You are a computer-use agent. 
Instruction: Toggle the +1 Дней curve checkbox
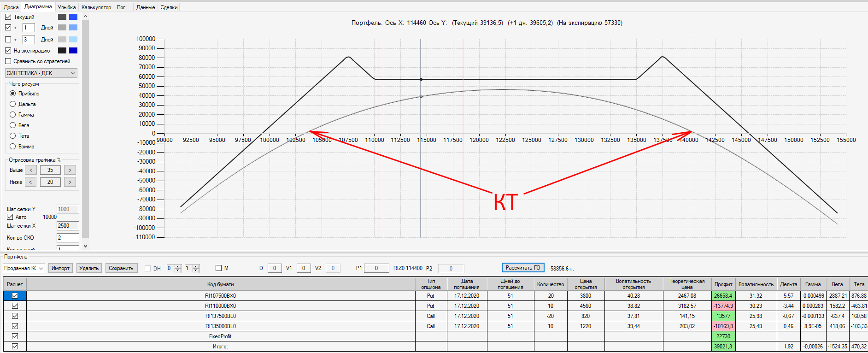point(8,28)
